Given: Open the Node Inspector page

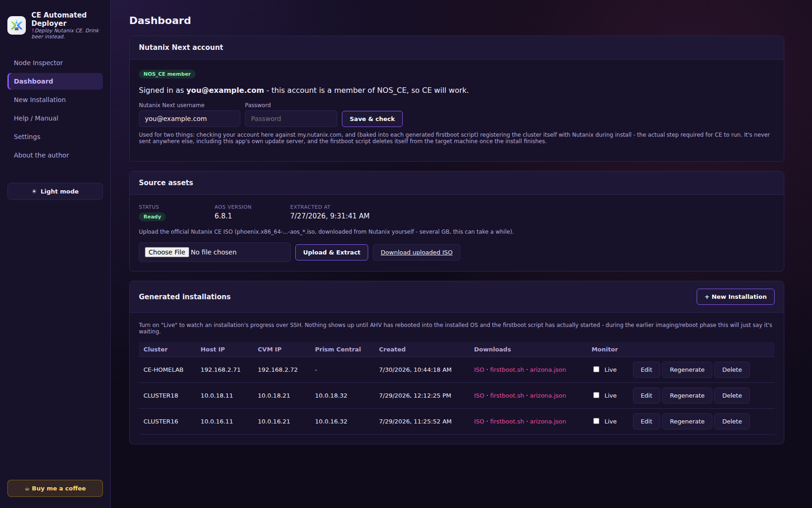Looking at the screenshot, I should [x=55, y=63].
